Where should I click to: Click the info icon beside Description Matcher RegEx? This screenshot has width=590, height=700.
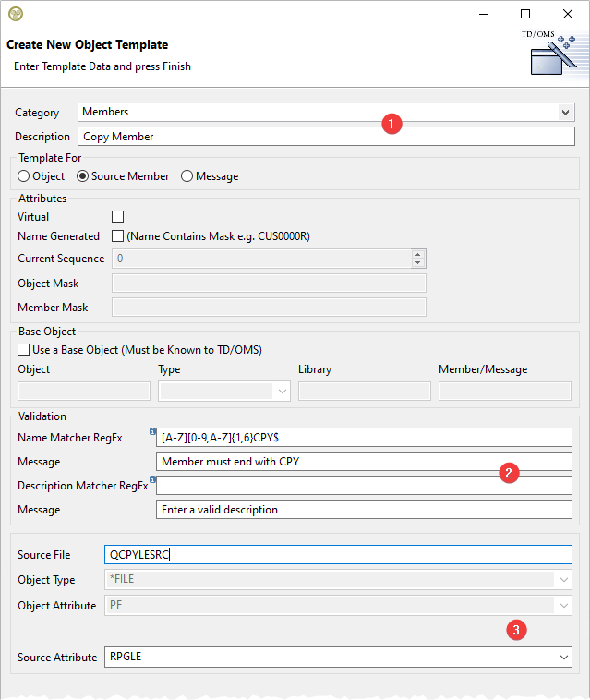(152, 480)
